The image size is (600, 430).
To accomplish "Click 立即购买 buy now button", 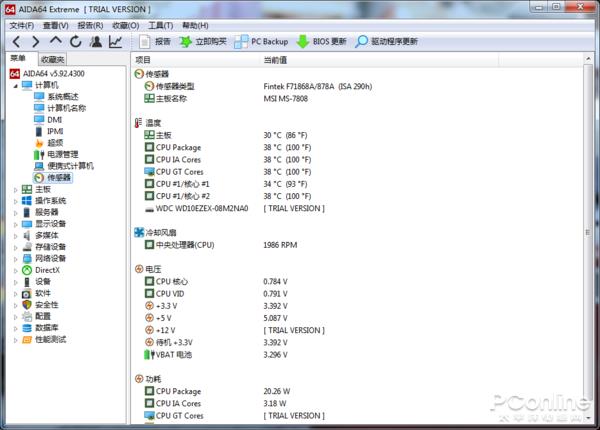I will [x=203, y=41].
